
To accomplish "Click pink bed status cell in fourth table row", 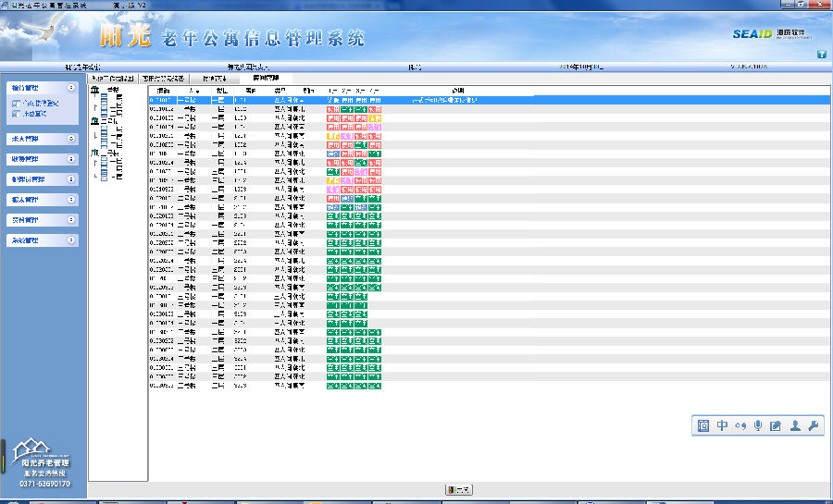I will (x=375, y=128).
